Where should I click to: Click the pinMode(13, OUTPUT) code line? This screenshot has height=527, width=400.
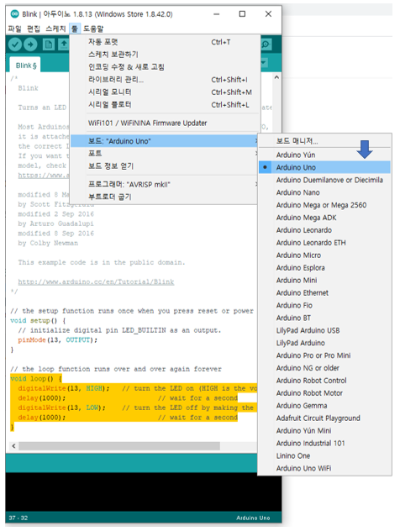point(57,340)
